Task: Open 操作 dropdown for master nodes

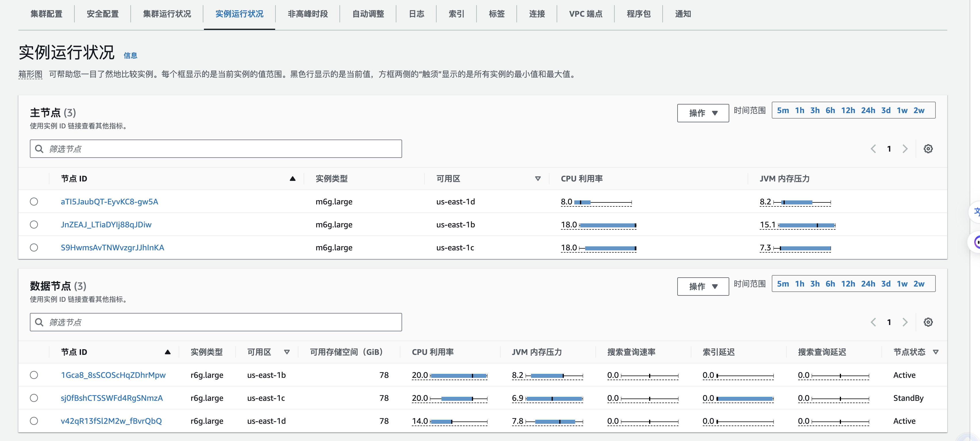Action: pyautogui.click(x=703, y=113)
